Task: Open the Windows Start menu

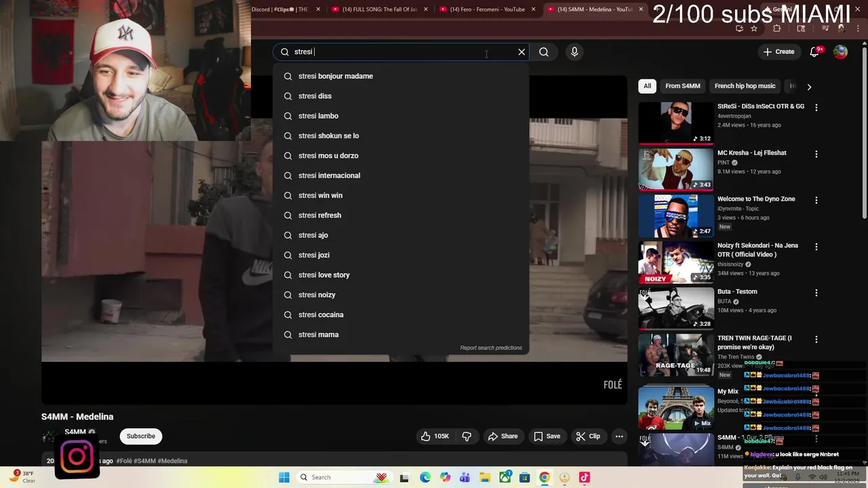Action: coord(284,477)
